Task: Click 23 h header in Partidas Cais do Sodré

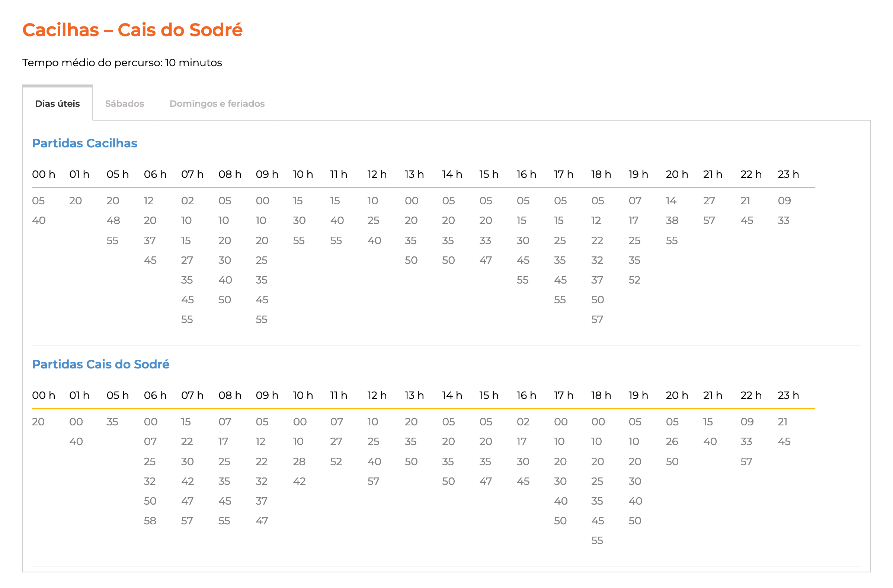Action: [788, 396]
